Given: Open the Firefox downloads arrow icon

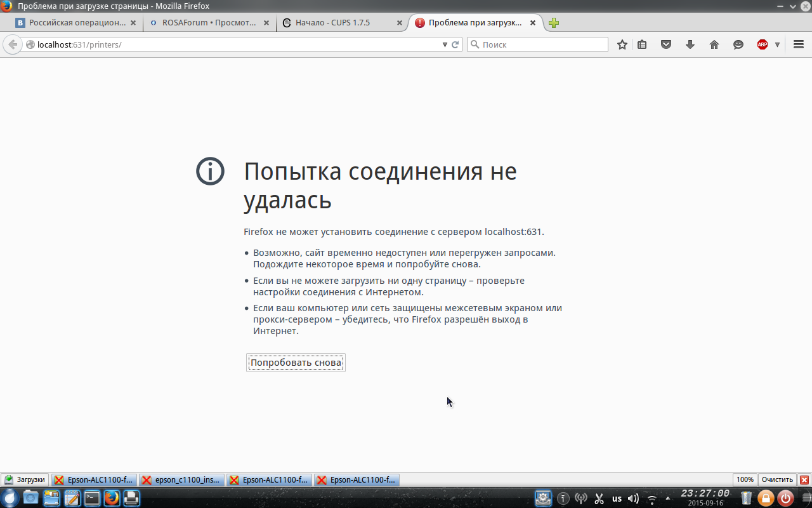Looking at the screenshot, I should pos(690,44).
